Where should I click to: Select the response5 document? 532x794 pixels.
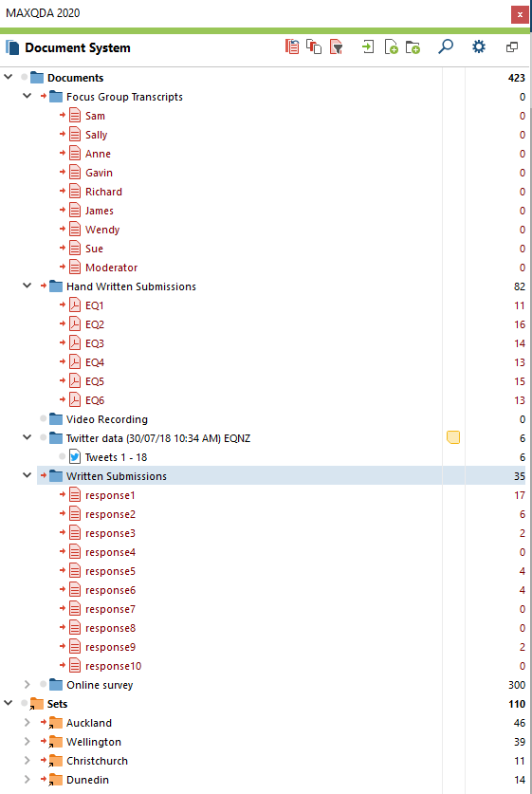(110, 571)
